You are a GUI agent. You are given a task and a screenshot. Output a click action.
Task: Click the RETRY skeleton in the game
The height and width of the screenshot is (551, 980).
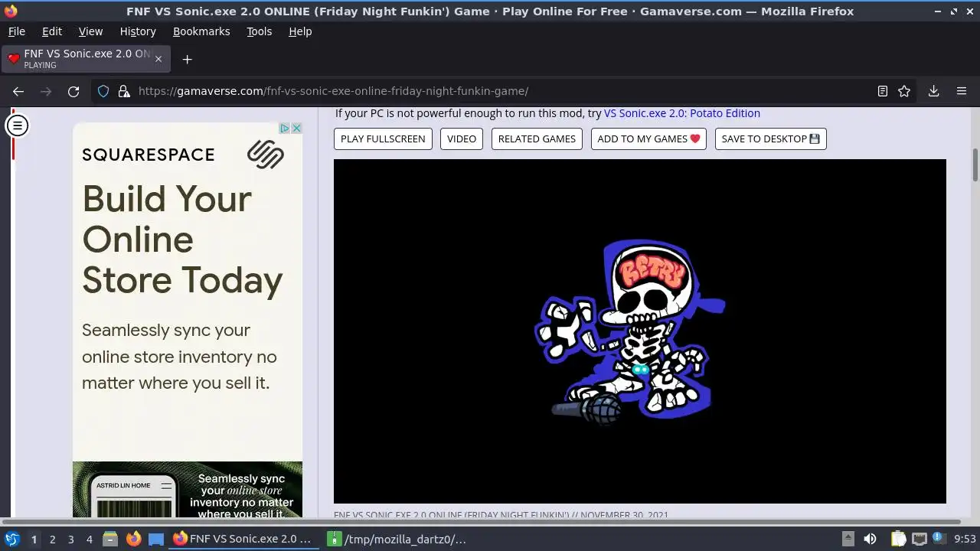click(629, 331)
